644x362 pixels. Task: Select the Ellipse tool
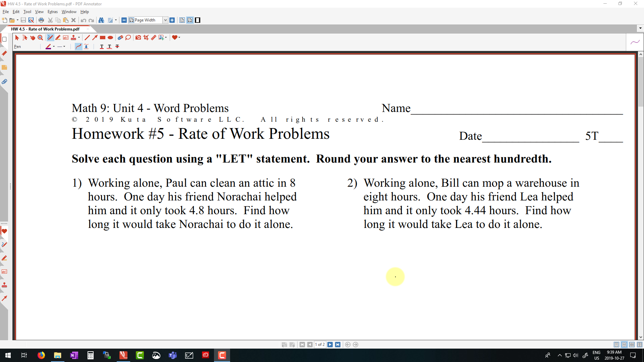[x=110, y=38]
